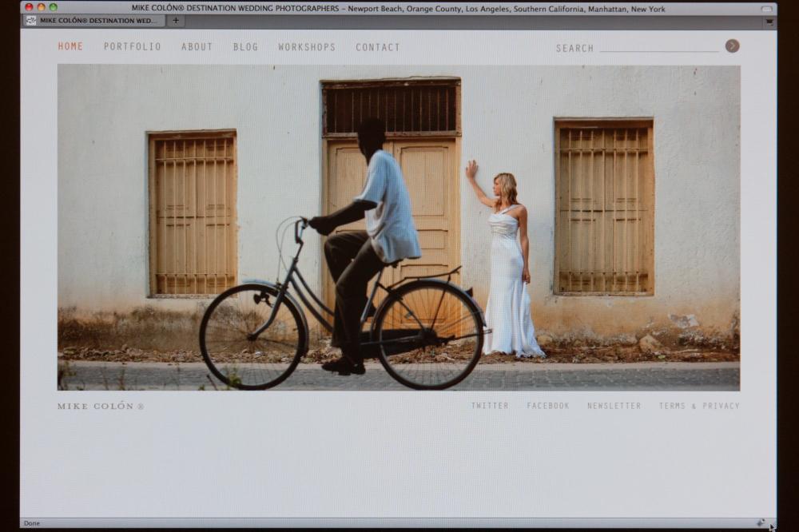This screenshot has width=799, height=532.
Task: Expand the list all tabs dropdown
Action: (x=769, y=22)
